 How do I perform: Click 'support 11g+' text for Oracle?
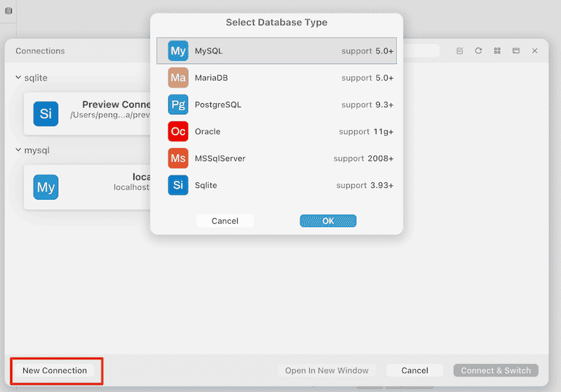coord(366,131)
